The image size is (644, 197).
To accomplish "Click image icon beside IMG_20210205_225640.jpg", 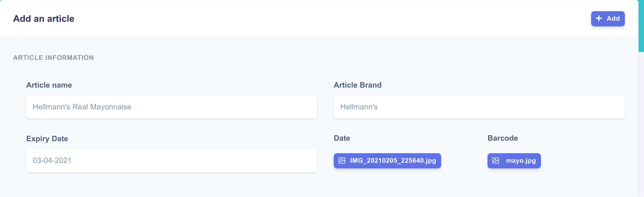I will [x=342, y=161].
